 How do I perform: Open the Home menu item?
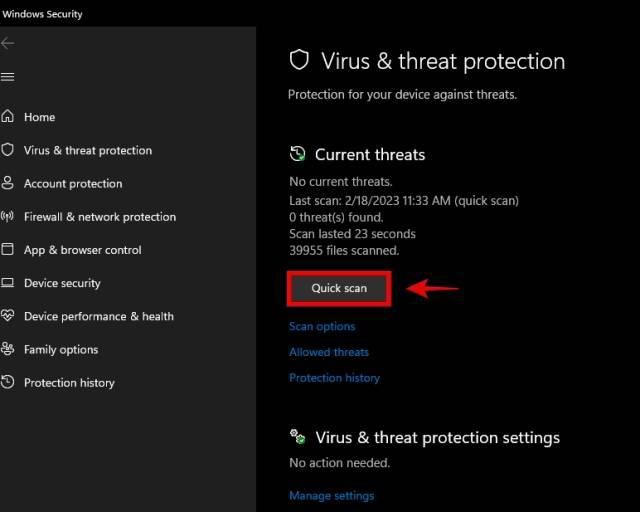click(40, 117)
